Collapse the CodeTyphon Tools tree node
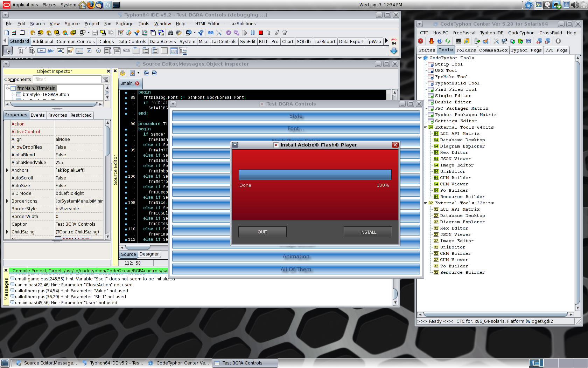Image resolution: width=588 pixels, height=368 pixels. pos(420,58)
